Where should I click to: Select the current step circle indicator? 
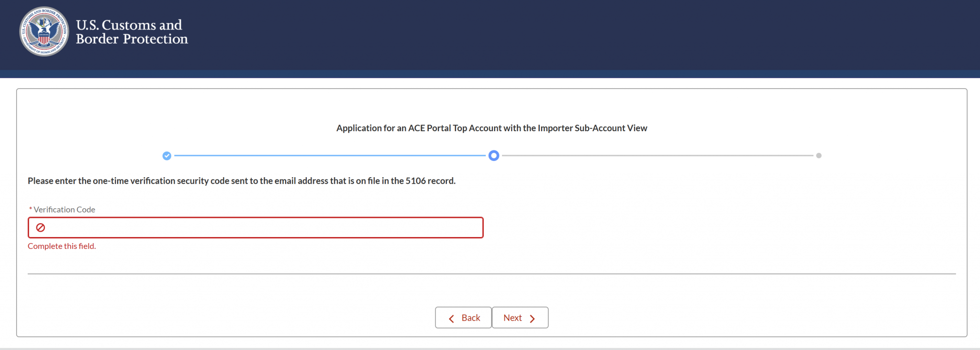494,156
